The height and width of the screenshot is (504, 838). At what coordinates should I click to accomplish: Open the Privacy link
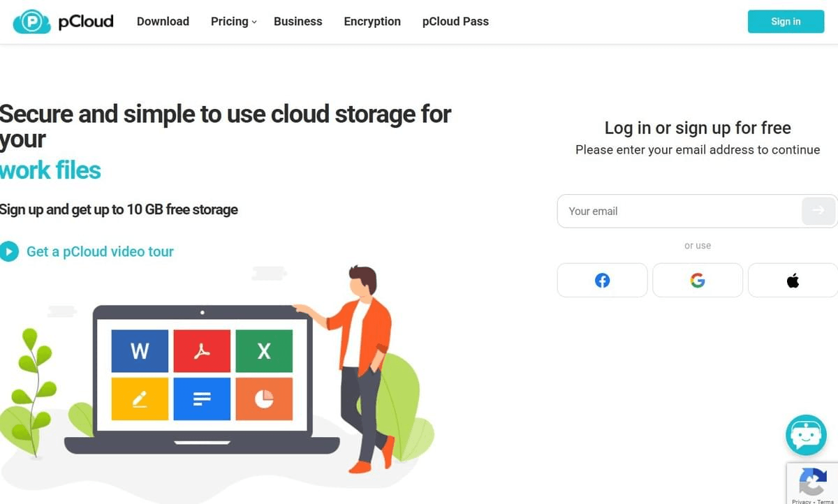click(802, 501)
